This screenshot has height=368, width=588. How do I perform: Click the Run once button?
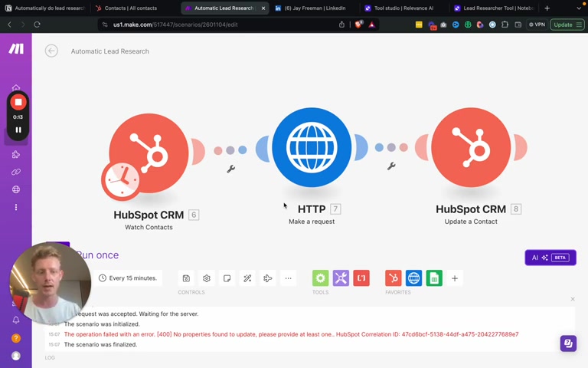98,255
